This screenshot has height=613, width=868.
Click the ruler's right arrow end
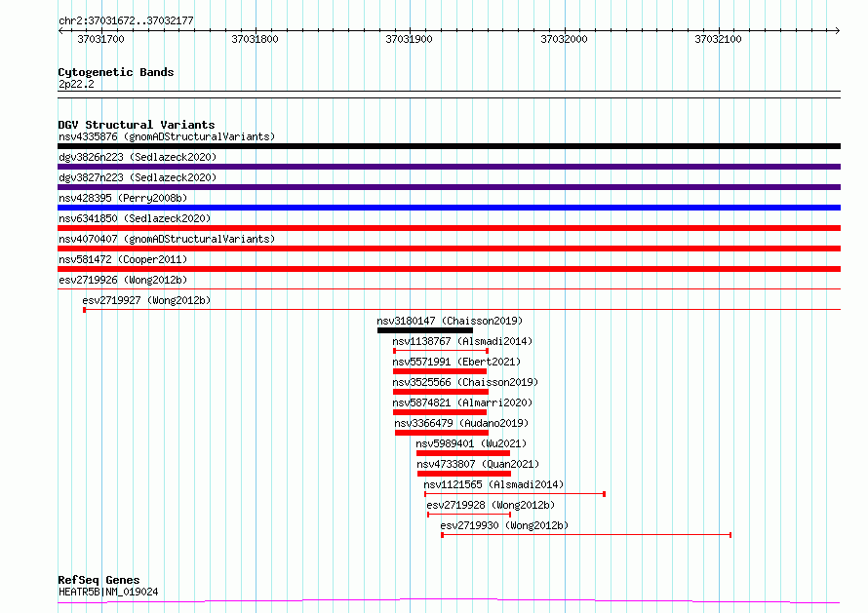(838, 30)
